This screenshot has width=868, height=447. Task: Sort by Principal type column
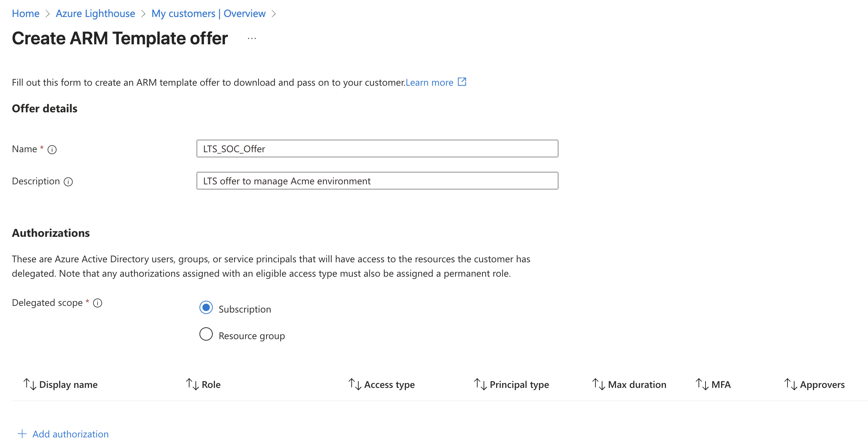[x=519, y=385]
